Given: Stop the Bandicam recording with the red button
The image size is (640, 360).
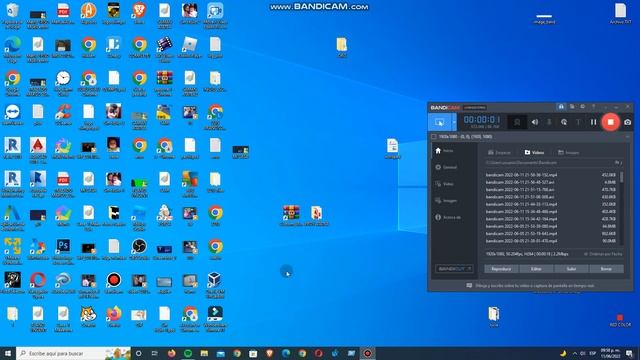Looking at the screenshot, I should (610, 122).
